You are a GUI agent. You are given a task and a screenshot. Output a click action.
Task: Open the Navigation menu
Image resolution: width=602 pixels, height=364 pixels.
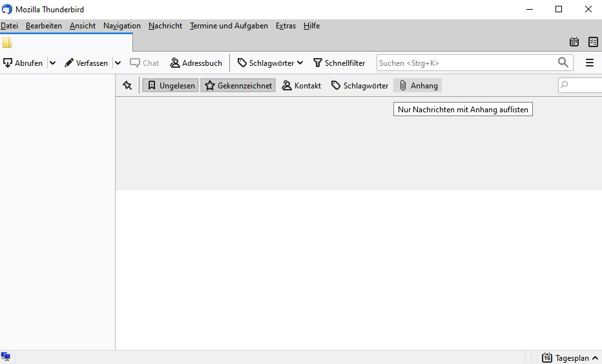(x=121, y=26)
